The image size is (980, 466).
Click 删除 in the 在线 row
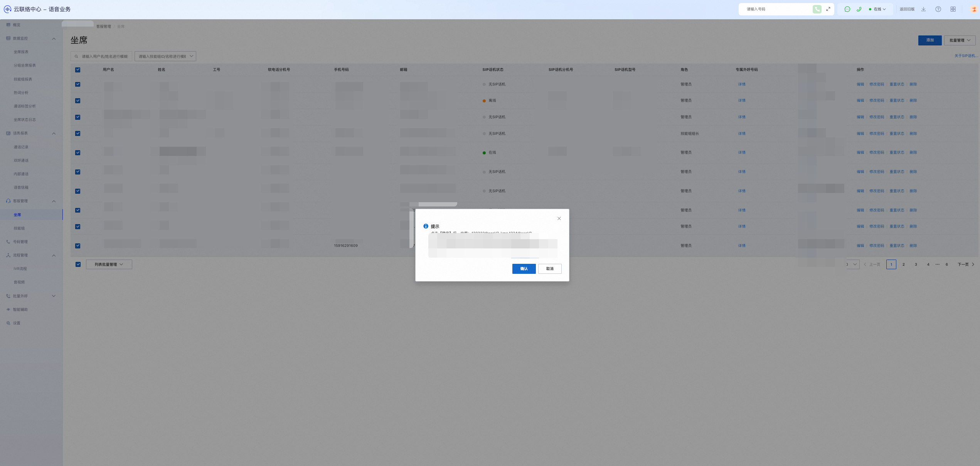click(913, 153)
